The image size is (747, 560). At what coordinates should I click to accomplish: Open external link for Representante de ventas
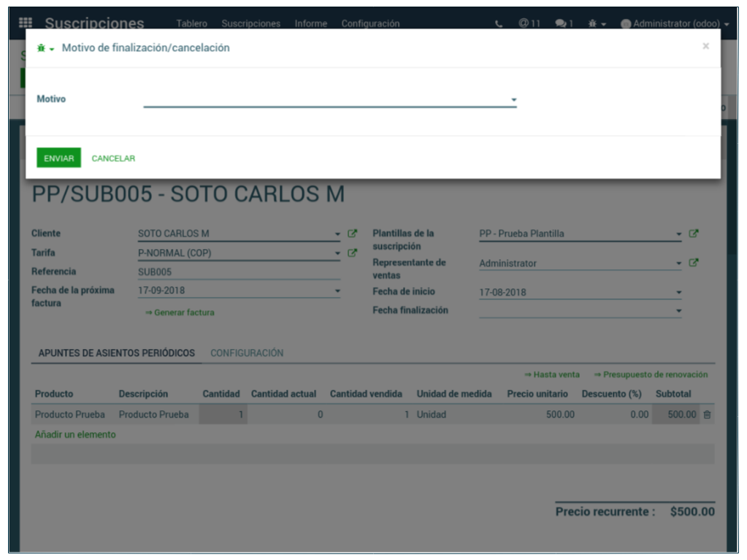(x=694, y=263)
